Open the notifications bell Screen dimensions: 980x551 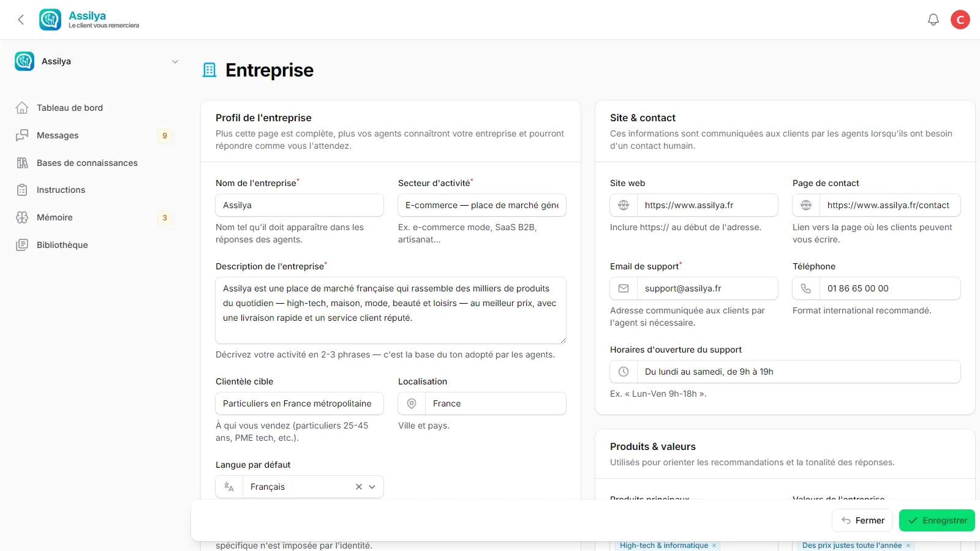[933, 20]
